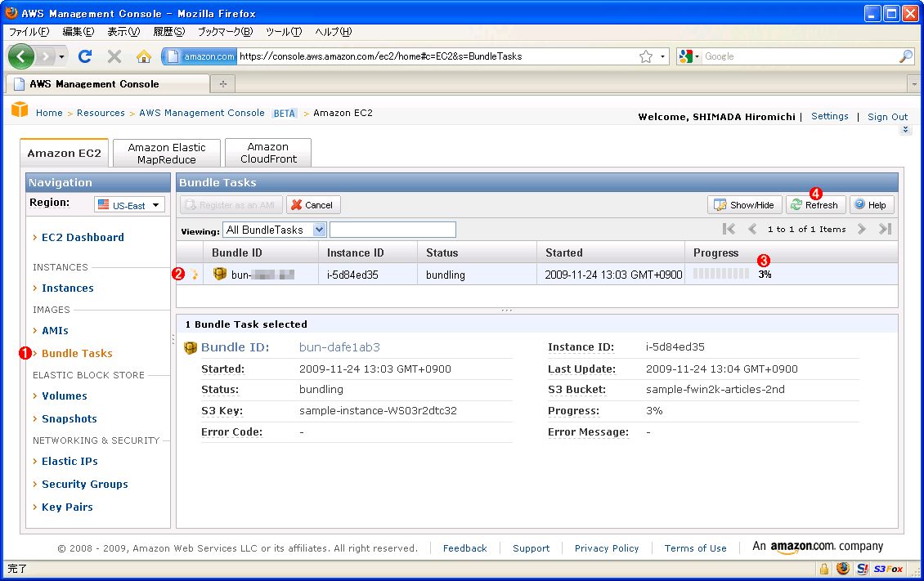Switch to Amazon Elastic MapReduce tab
This screenshot has height=581, width=924.
[167, 153]
